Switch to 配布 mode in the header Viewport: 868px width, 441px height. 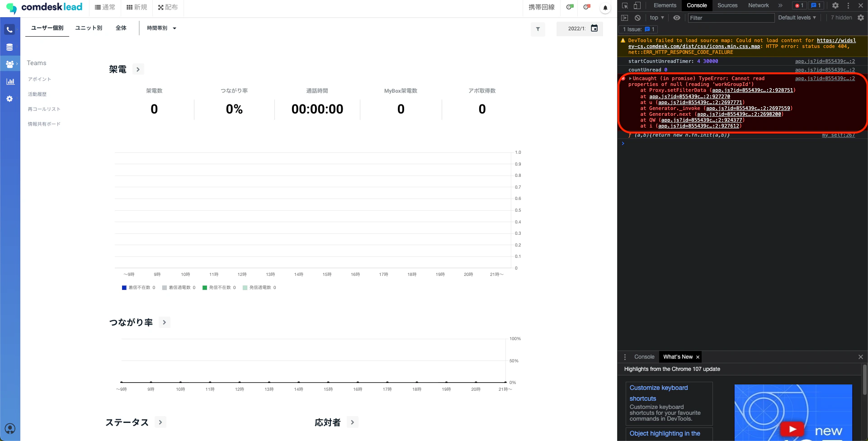168,7
